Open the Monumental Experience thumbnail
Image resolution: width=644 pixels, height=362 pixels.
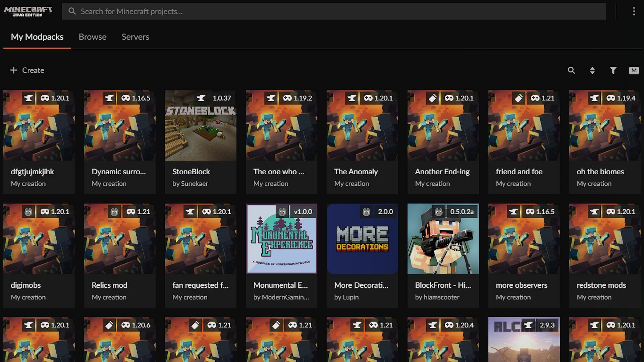pyautogui.click(x=281, y=239)
